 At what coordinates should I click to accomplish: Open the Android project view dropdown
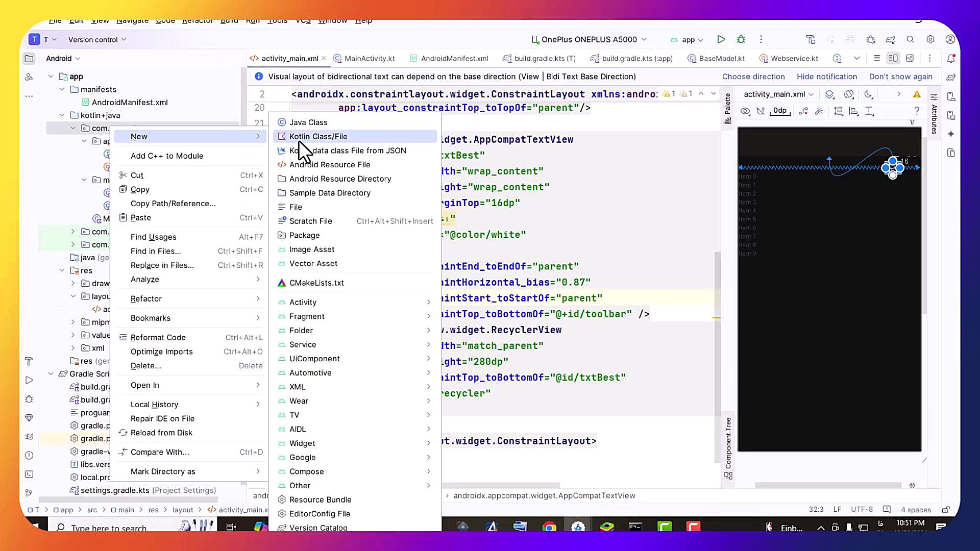coord(63,59)
